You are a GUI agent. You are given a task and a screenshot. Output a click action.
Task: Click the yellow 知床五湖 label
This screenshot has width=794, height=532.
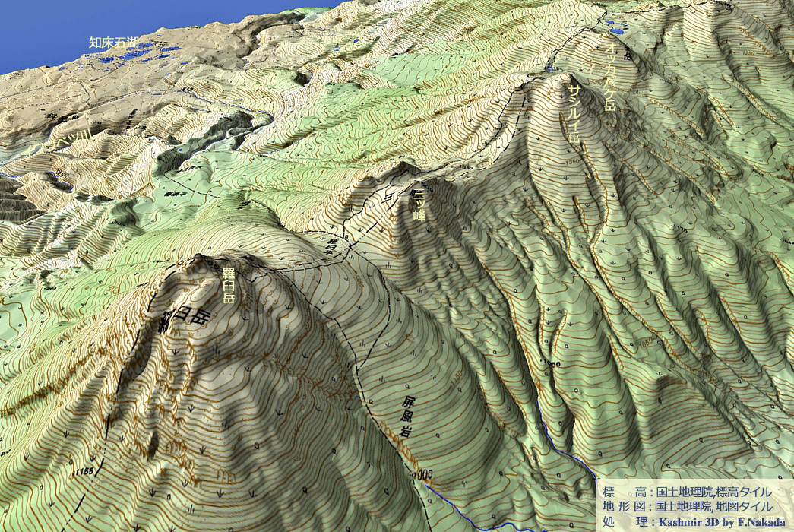coord(114,43)
